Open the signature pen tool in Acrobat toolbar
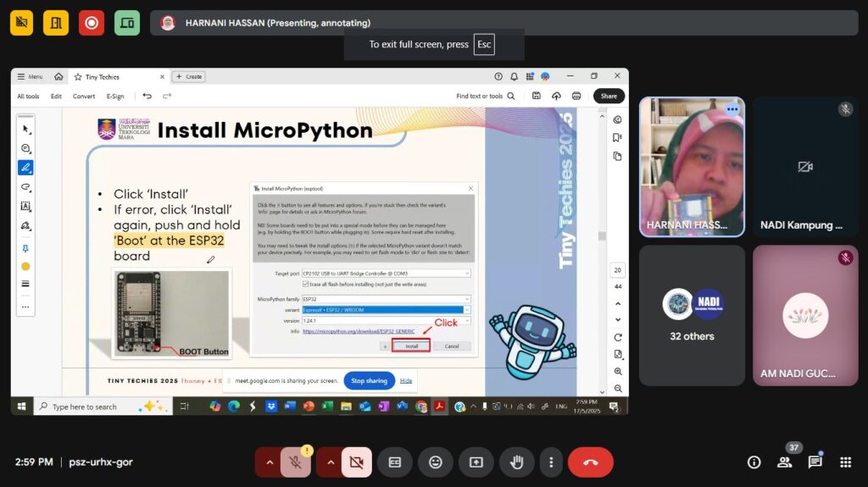Screen dimensions: 868x487 [25, 226]
